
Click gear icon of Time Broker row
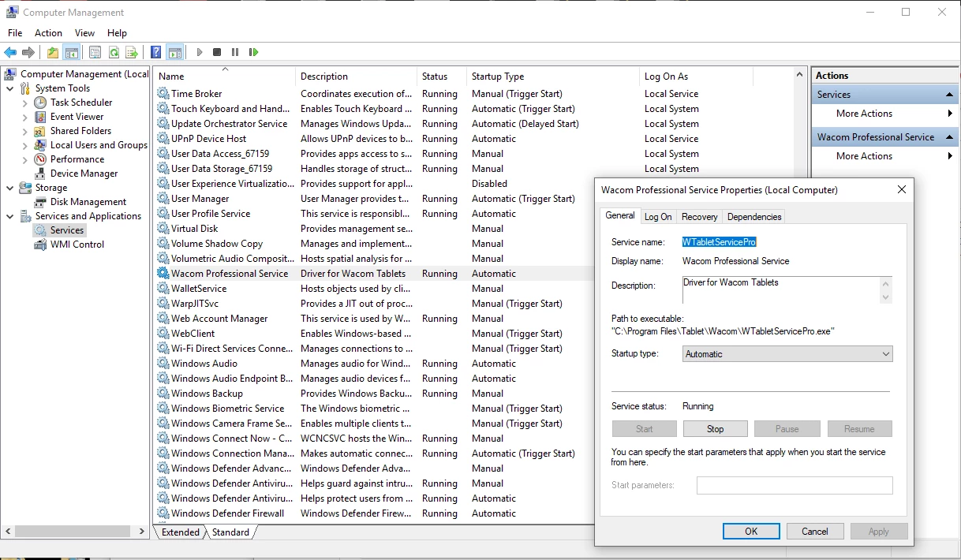click(x=163, y=94)
